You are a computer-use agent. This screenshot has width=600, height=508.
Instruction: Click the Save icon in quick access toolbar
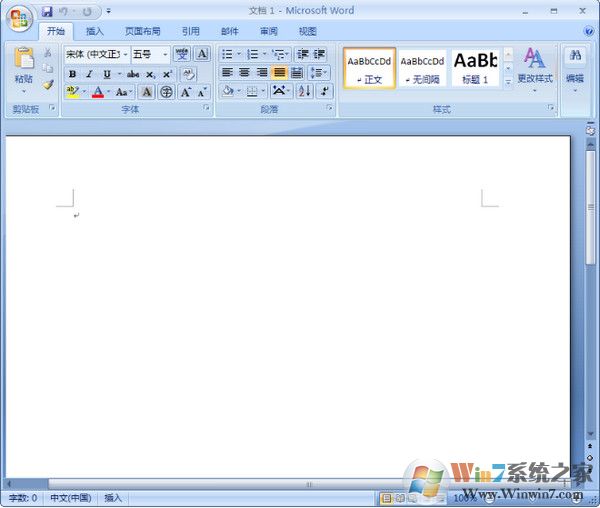[47, 11]
